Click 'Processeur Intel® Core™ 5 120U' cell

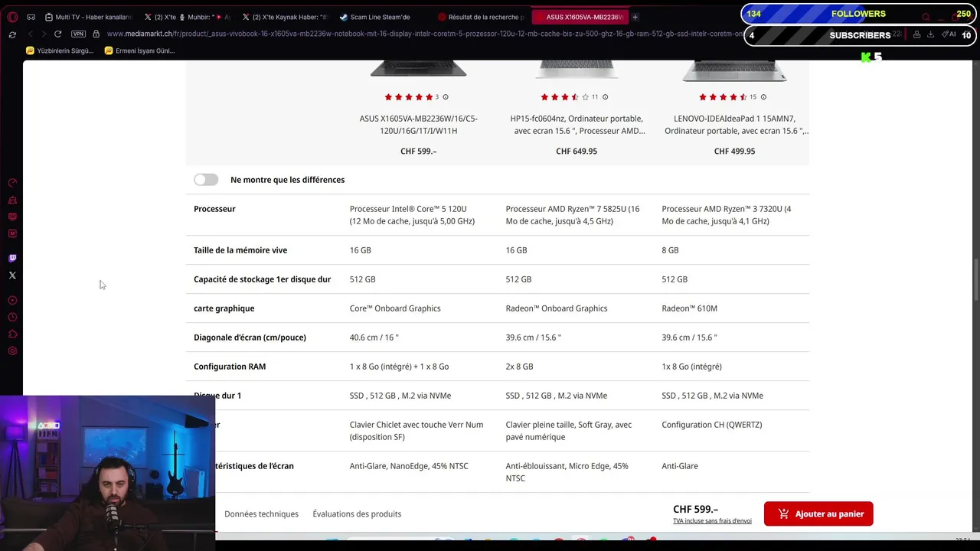coord(412,215)
